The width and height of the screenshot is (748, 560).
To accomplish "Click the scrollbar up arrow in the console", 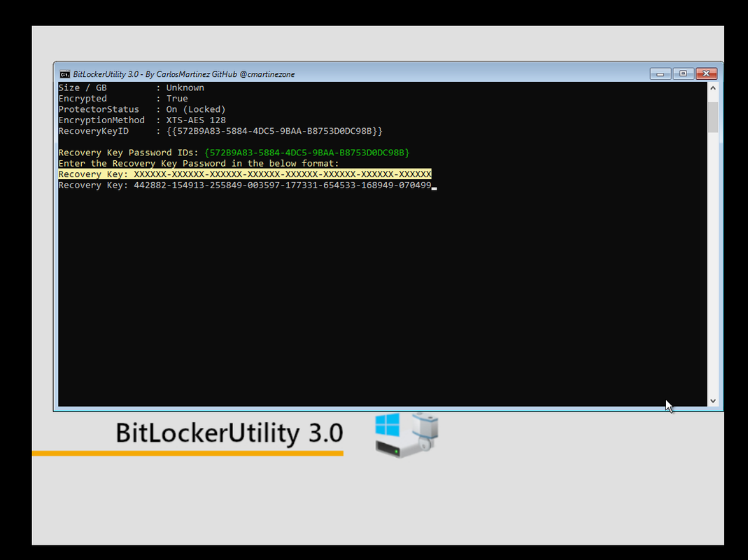I will pyautogui.click(x=713, y=87).
